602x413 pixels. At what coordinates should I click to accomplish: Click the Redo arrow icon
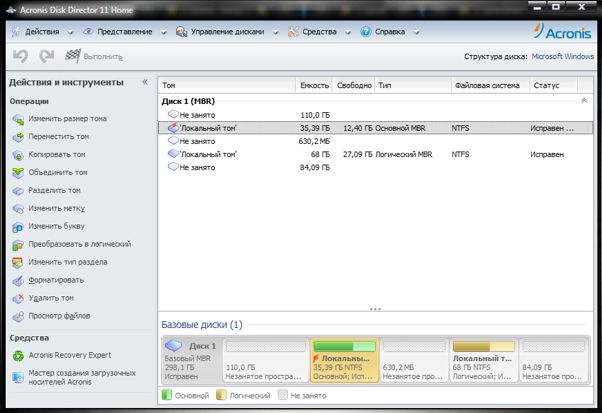tap(46, 56)
